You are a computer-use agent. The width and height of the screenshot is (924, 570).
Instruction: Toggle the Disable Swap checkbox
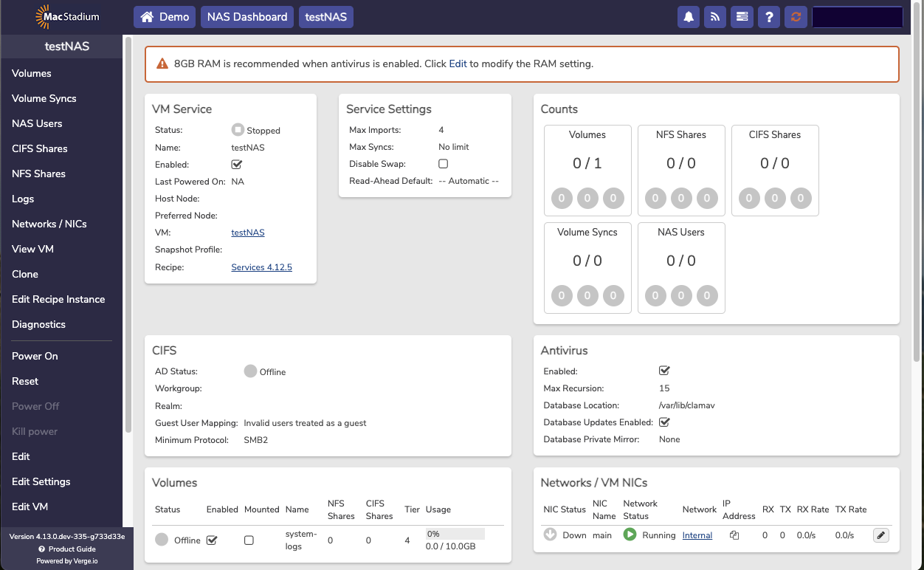tap(443, 164)
